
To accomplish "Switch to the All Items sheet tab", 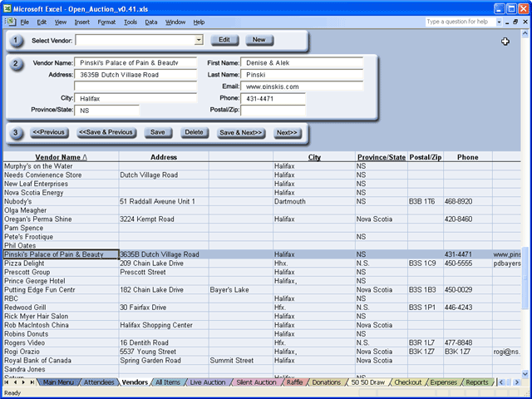I will click(x=168, y=382).
